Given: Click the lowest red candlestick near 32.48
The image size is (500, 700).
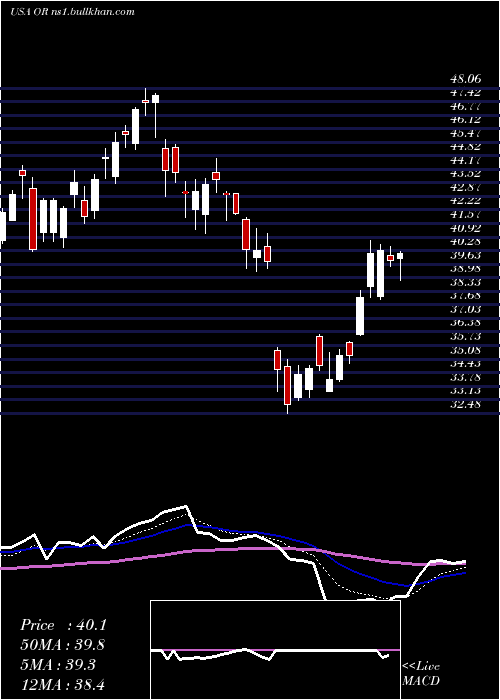Looking at the screenshot, I should coord(288,386).
